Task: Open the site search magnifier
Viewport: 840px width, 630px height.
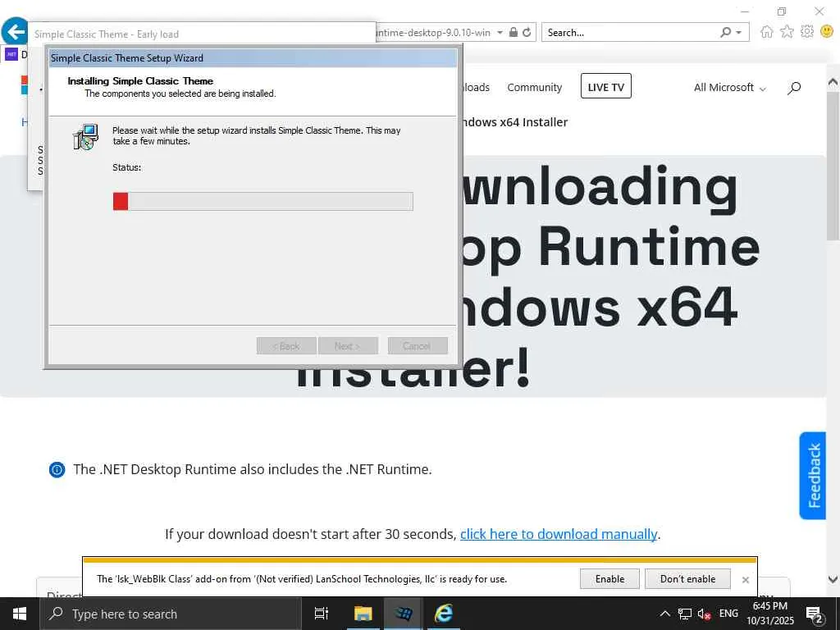Action: click(794, 88)
